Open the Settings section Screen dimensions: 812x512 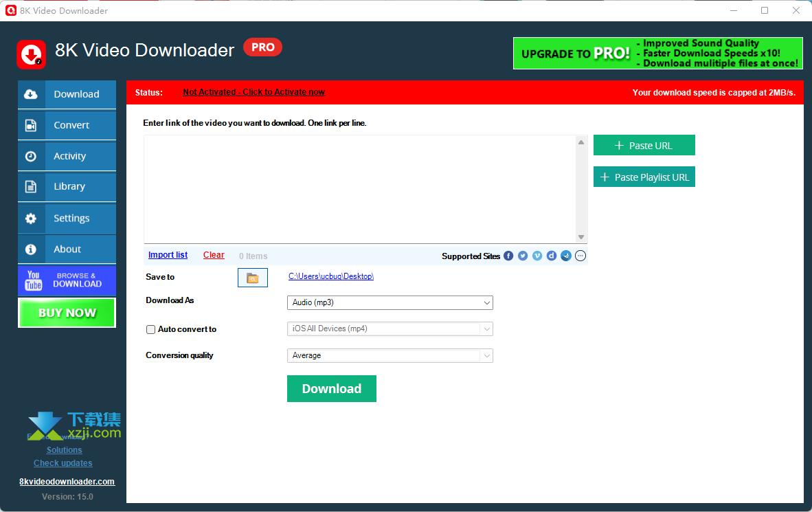click(x=67, y=218)
